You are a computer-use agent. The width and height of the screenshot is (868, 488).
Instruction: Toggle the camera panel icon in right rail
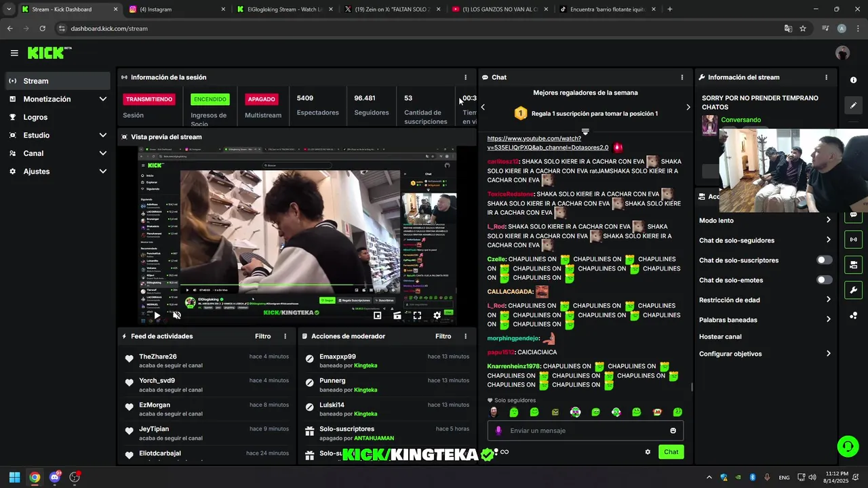853,264
